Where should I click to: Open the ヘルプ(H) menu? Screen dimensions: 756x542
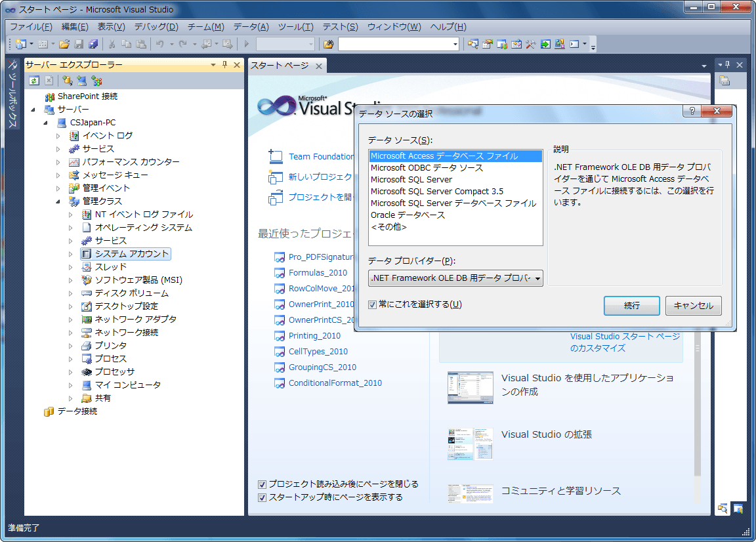448,27
